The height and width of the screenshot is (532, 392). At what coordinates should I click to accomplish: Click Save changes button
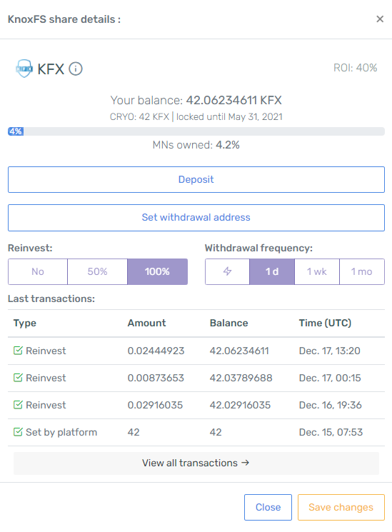[341, 507]
